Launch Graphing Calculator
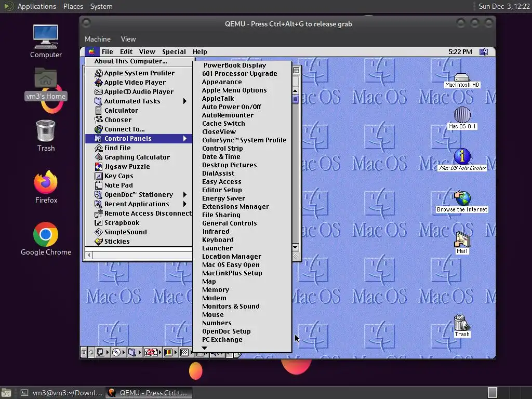This screenshot has width=532, height=399. pos(139,157)
